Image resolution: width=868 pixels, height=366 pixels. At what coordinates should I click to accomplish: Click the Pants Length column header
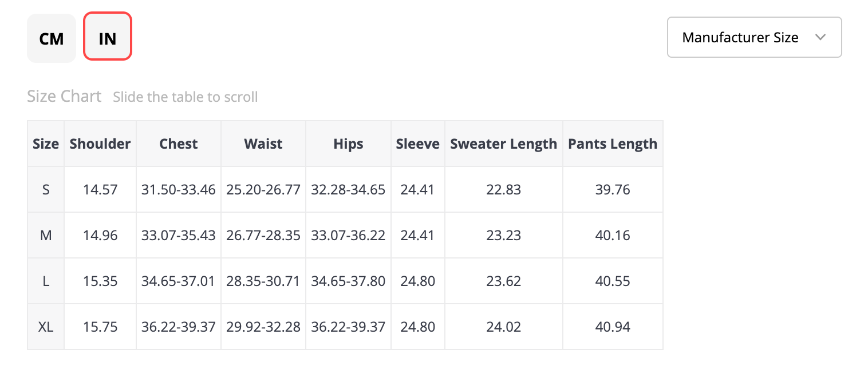tap(613, 144)
